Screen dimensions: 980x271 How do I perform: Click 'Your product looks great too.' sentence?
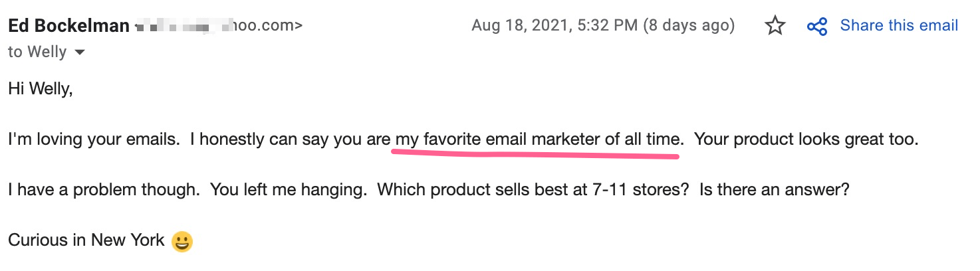pos(806,140)
